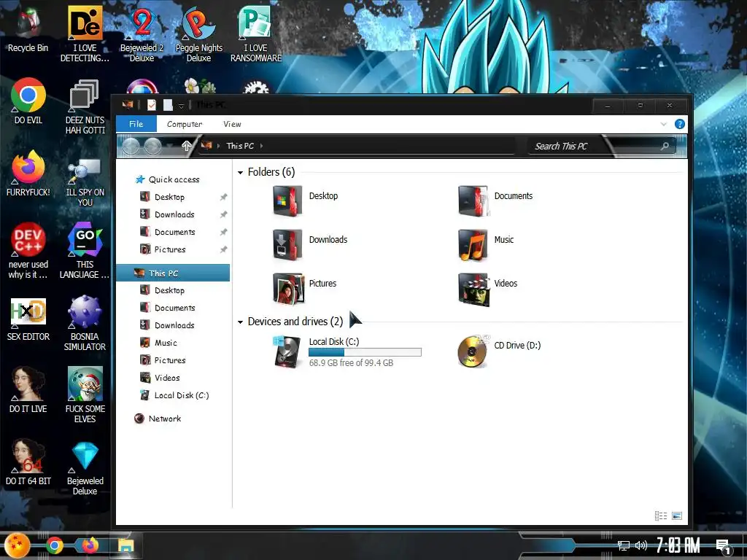Switch to the View ribbon tab
Screen dimensions: 747x560
[232, 124]
